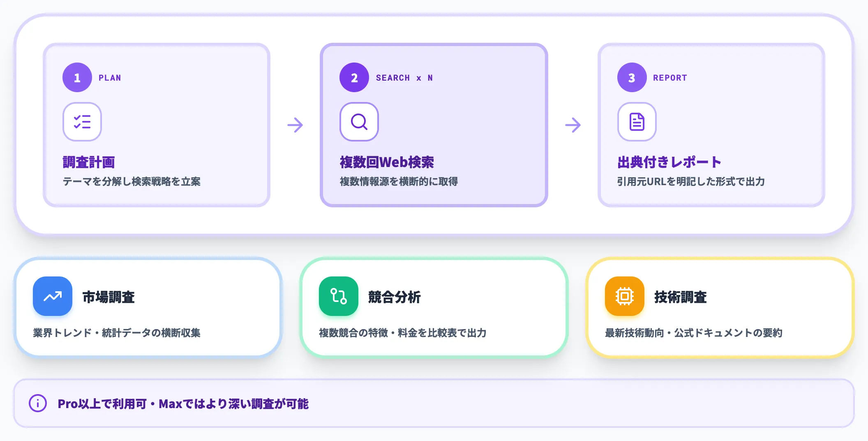Select the 調査計画 heading
The image size is (868, 441).
pyautogui.click(x=89, y=162)
